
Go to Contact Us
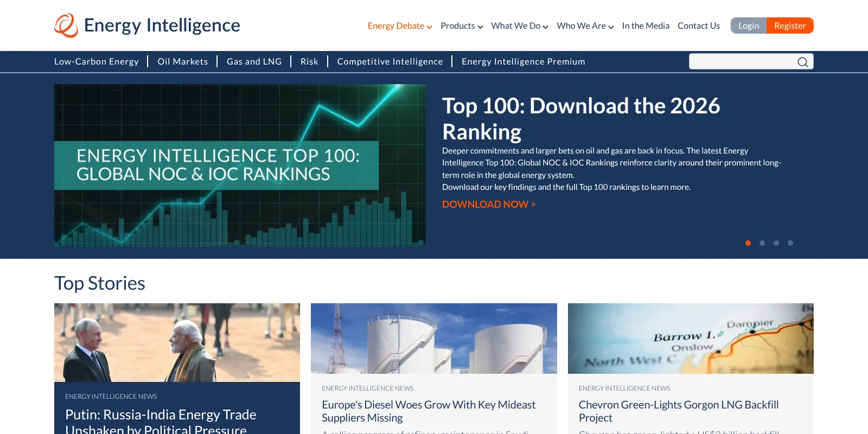tap(699, 26)
